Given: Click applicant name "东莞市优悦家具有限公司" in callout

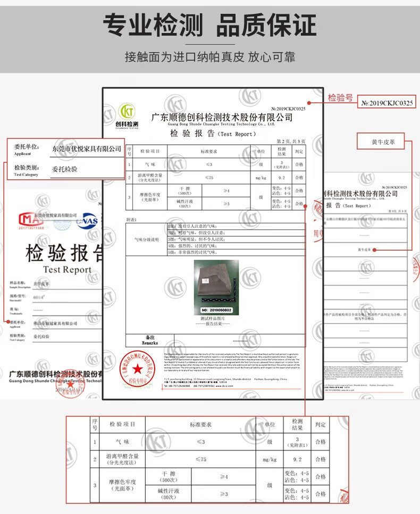Looking at the screenshot, I should tap(87, 149).
